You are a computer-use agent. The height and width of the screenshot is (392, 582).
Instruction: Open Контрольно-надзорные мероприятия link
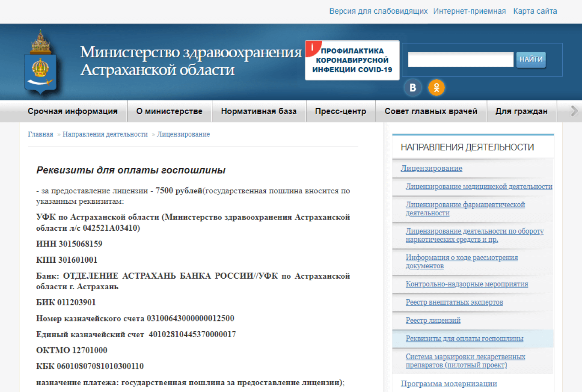[x=467, y=284]
